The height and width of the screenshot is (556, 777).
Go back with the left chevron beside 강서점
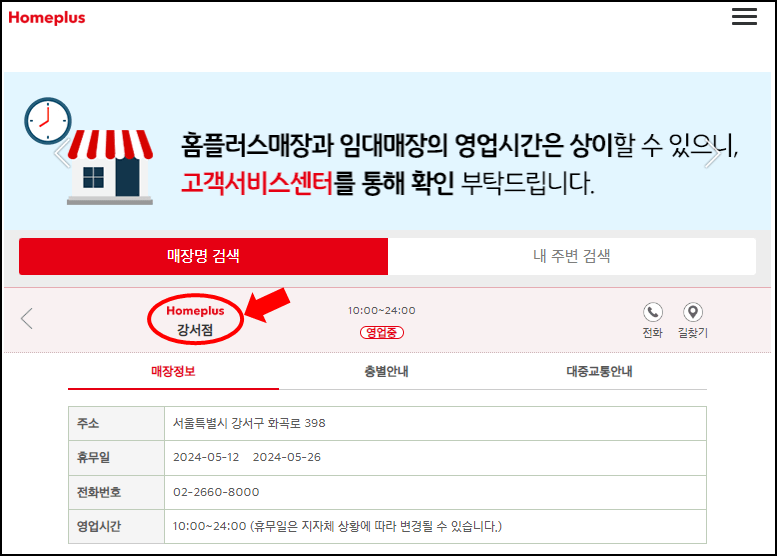[27, 318]
